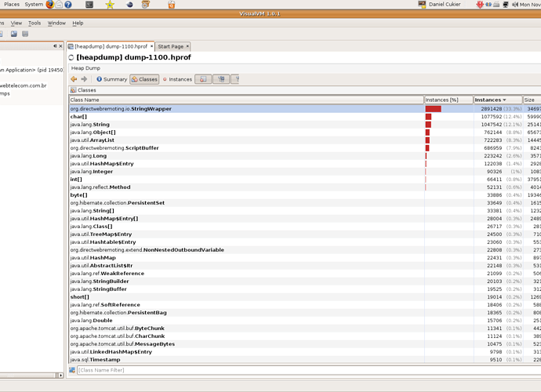Go forward with the gray right arrow
Image resolution: width=541 pixels, height=392 pixels.
pos(84,79)
